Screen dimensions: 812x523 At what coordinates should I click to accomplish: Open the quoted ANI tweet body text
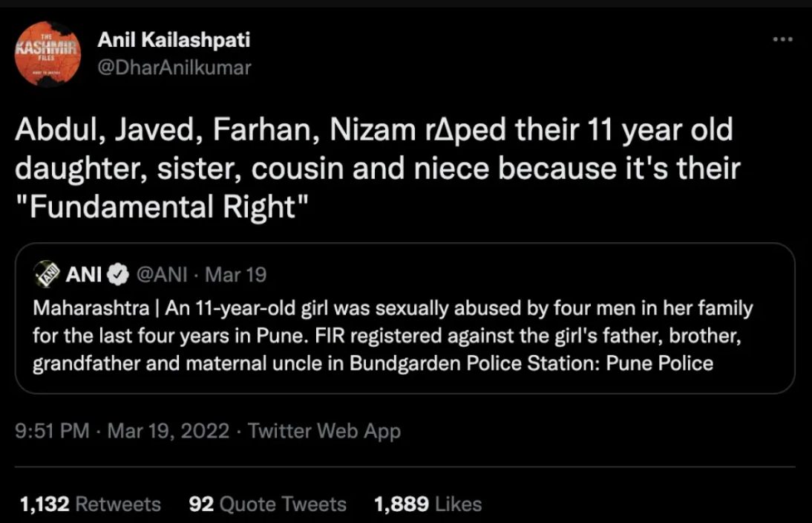pos(393,336)
